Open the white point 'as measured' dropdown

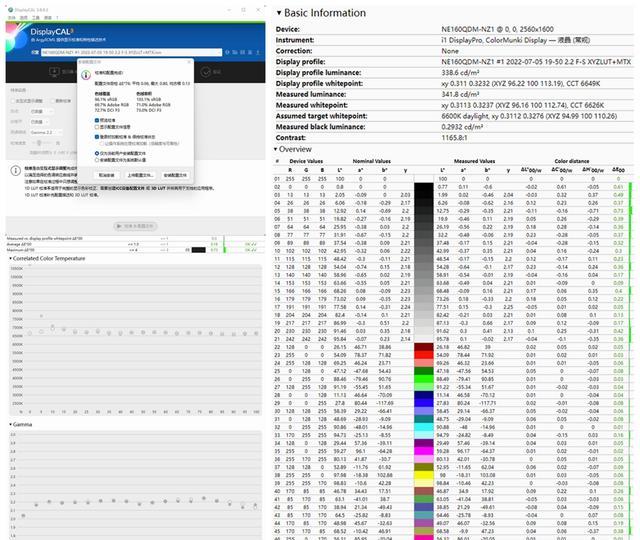pos(41,111)
